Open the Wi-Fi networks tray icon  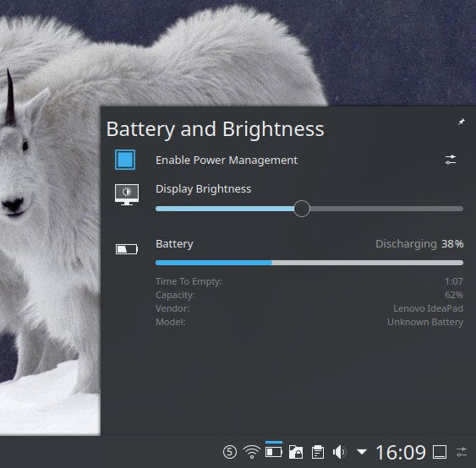252,452
